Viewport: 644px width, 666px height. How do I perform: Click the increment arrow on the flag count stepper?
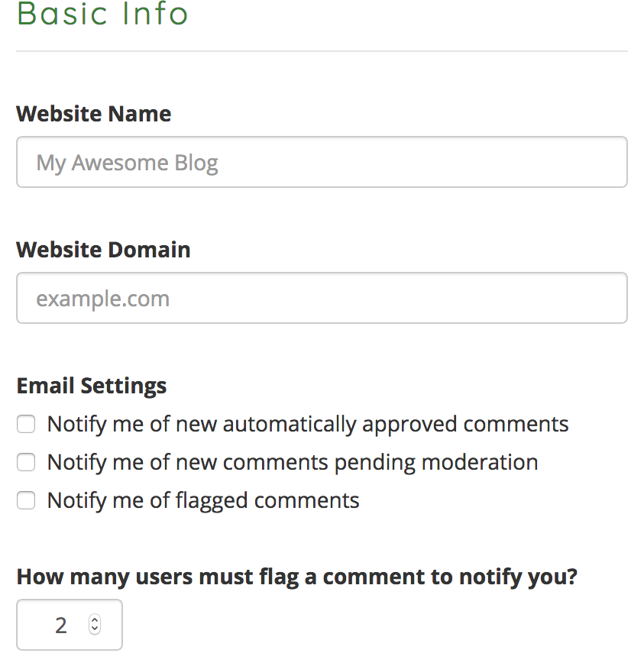click(95, 620)
